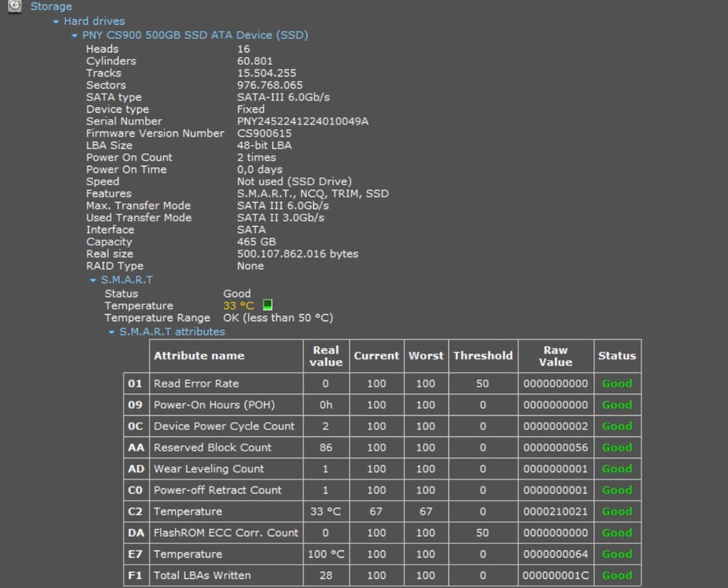Select the FlashROM ECC Corr. Count row

[226, 533]
